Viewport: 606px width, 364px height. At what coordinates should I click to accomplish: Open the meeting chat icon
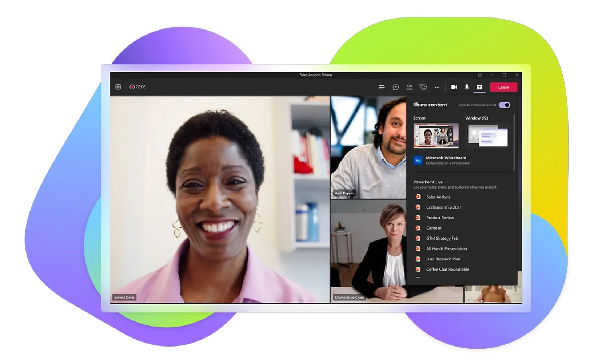pyautogui.click(x=396, y=87)
